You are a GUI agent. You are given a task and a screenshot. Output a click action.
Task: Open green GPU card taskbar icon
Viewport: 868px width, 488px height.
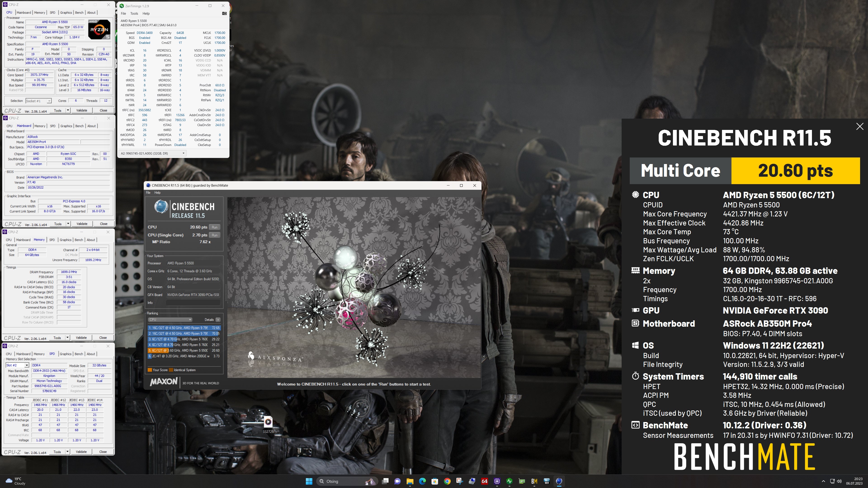pyautogui.click(x=522, y=481)
